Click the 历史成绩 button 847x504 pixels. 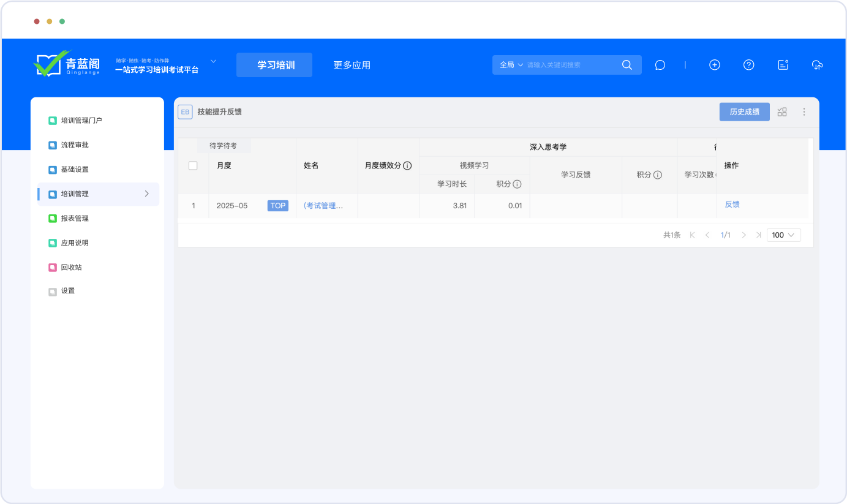point(744,112)
